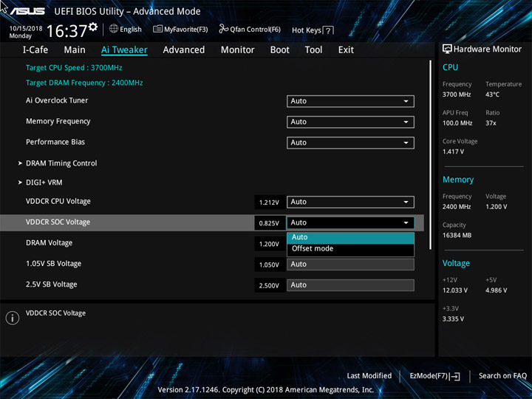
Task: Click the 1.05V SB Voltage Auto field
Action: [350, 265]
